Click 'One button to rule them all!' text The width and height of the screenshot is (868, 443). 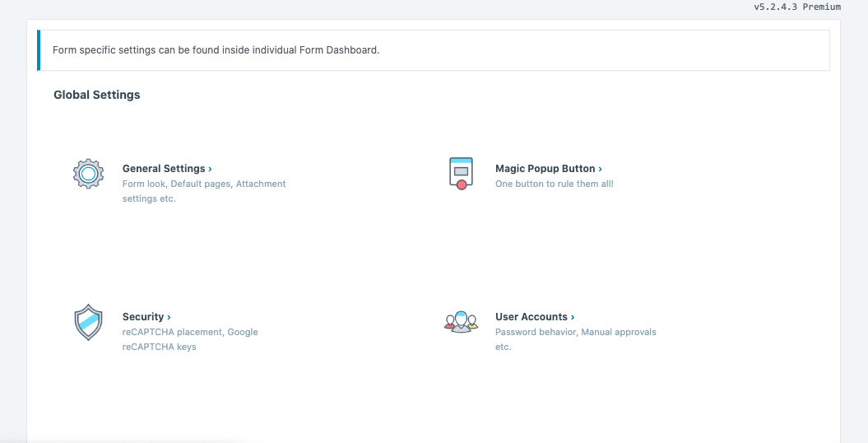pos(554,184)
